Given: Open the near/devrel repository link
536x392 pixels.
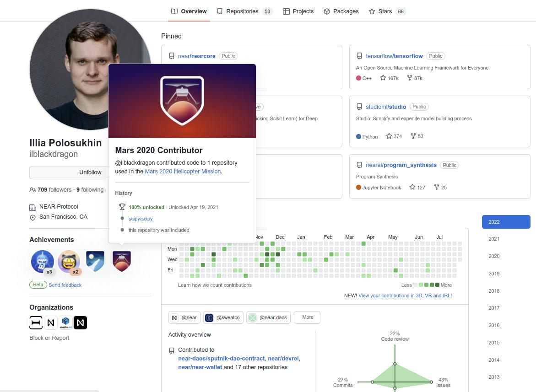Looking at the screenshot, I should click(283, 359).
